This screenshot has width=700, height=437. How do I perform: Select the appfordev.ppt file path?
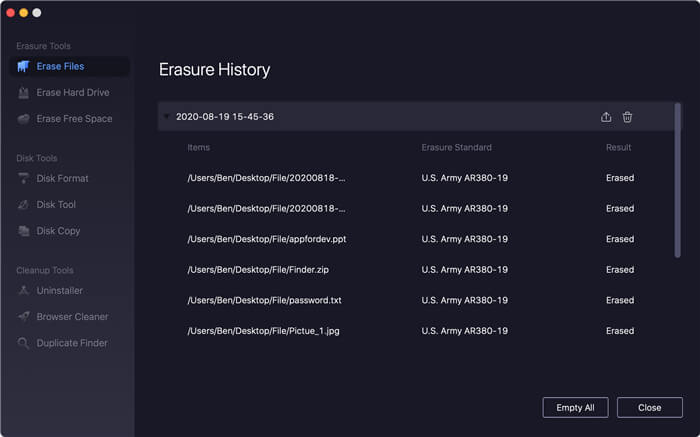tap(267, 239)
